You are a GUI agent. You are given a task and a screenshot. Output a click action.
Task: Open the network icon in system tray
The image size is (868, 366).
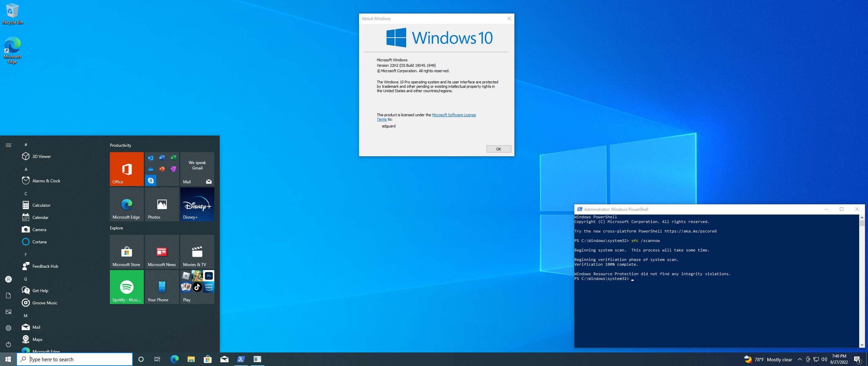[x=816, y=359]
